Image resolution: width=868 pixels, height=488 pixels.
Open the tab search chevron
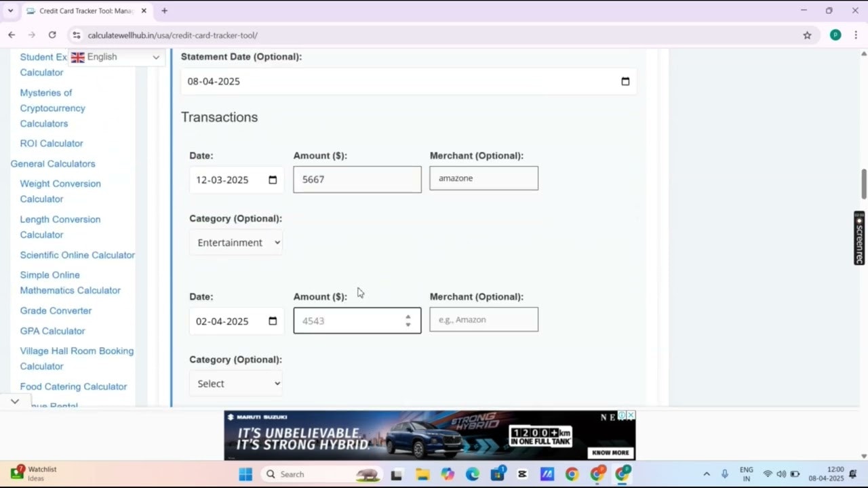click(x=10, y=11)
